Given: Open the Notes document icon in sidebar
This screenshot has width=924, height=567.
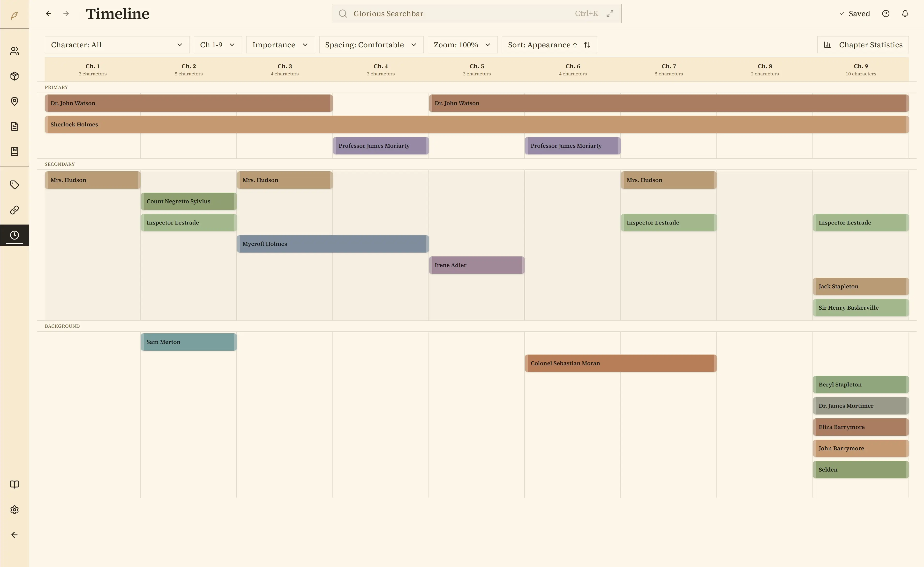Looking at the screenshot, I should [14, 126].
